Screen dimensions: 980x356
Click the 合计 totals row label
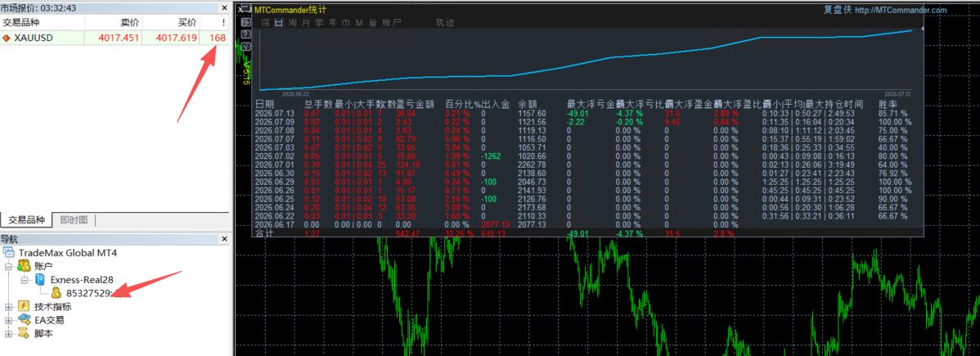point(264,232)
